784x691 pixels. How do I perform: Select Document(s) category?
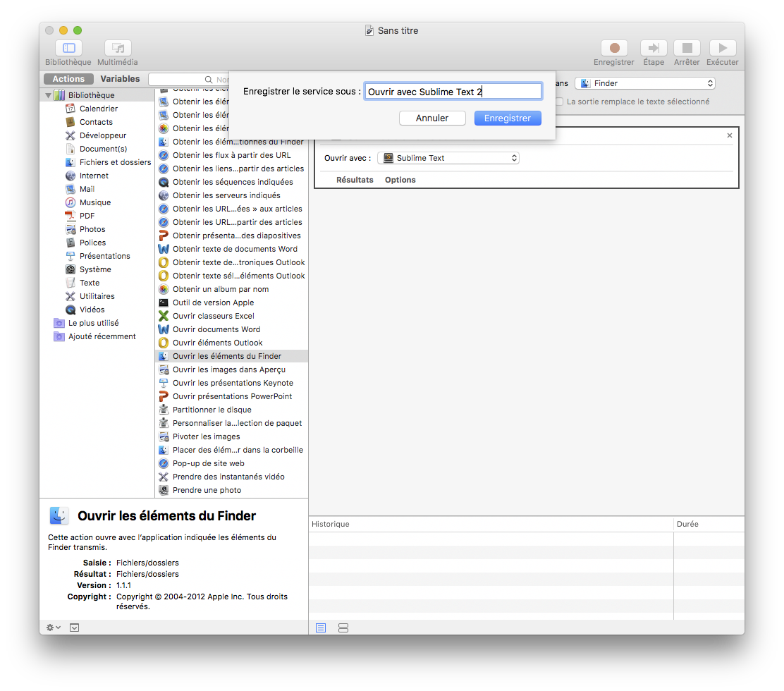pos(97,149)
